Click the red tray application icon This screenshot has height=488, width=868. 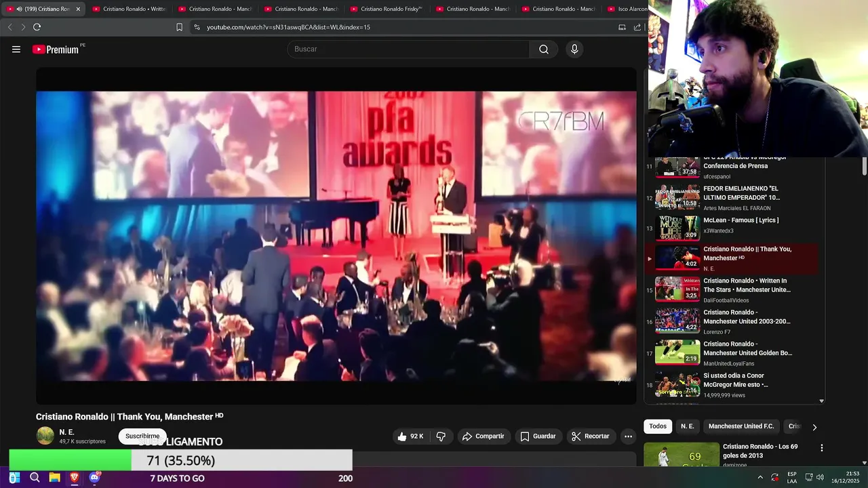pos(775,478)
